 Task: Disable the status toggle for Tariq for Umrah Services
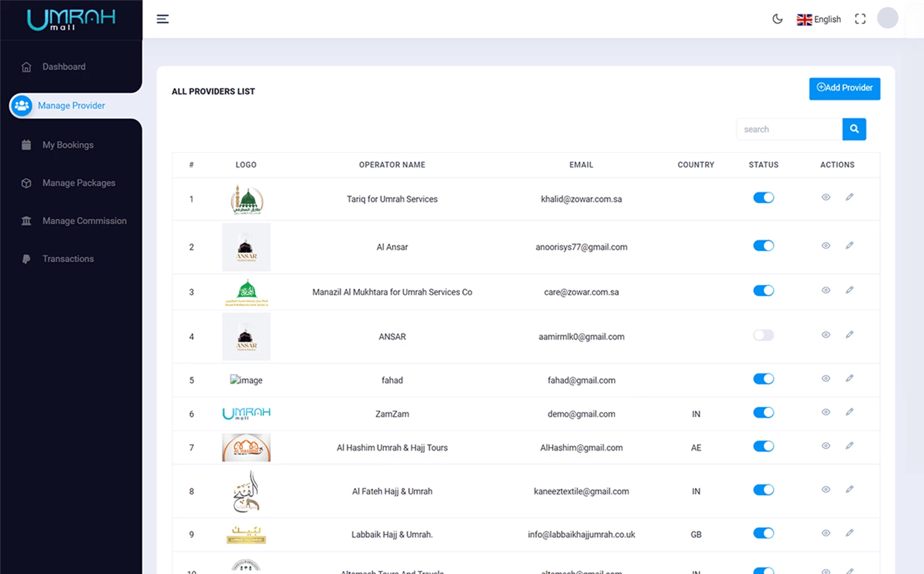tap(763, 197)
